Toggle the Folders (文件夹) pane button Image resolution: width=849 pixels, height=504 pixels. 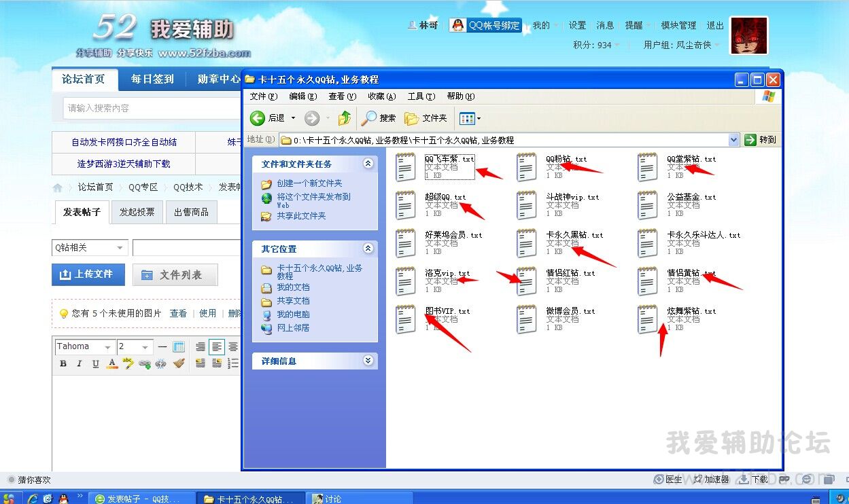426,118
